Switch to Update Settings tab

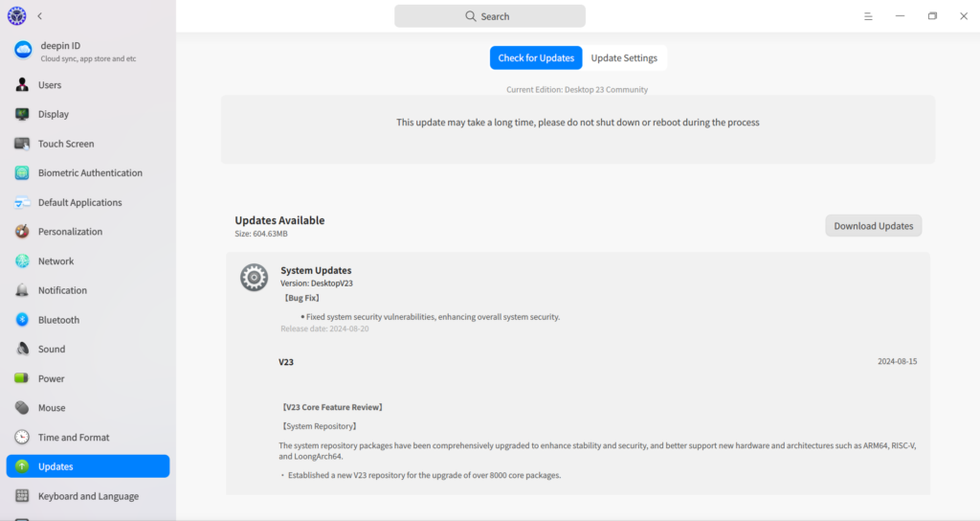click(x=624, y=57)
